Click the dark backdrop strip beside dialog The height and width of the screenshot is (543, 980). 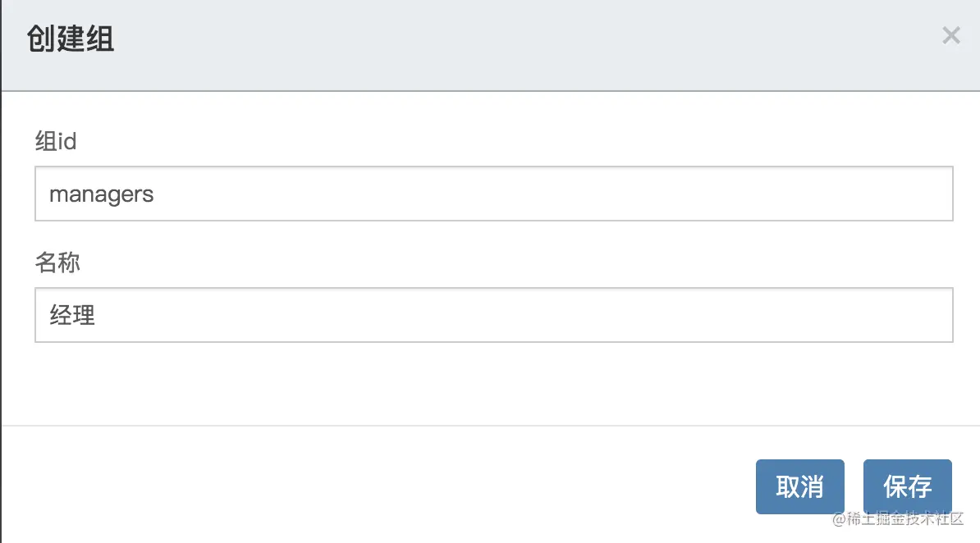point(1,271)
